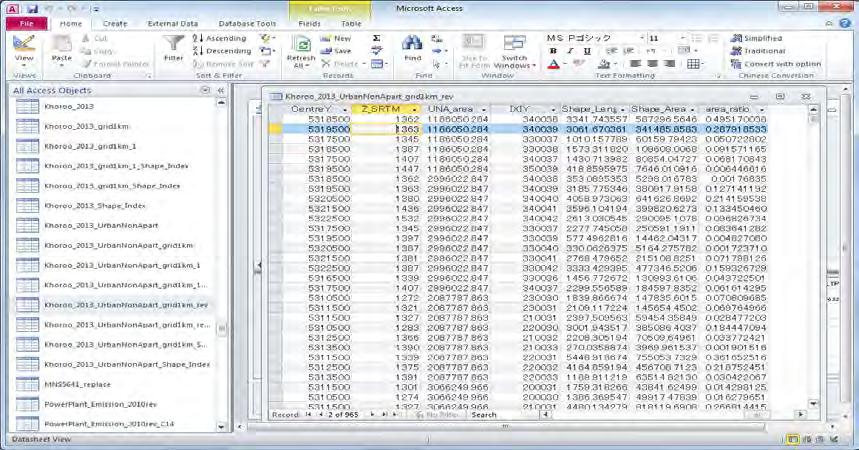Click the Spelling check icon
The width and height of the screenshot is (859, 450).
376,51
